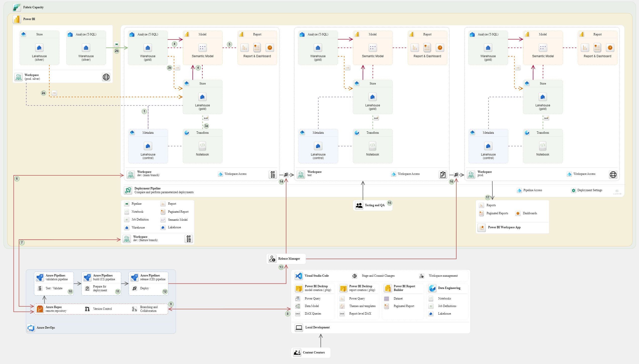Select the Release Manager icon

coord(272,259)
